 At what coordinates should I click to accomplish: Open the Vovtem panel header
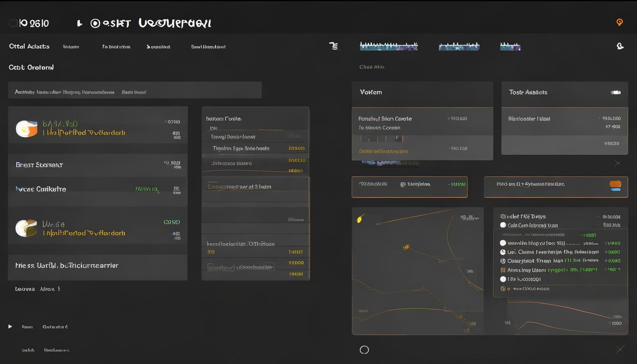pos(422,92)
